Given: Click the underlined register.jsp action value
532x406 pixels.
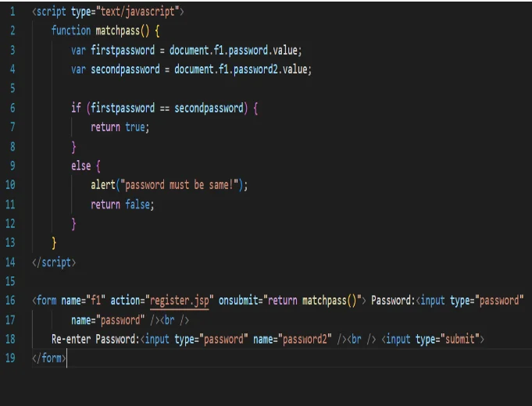Looking at the screenshot, I should [x=179, y=301].
